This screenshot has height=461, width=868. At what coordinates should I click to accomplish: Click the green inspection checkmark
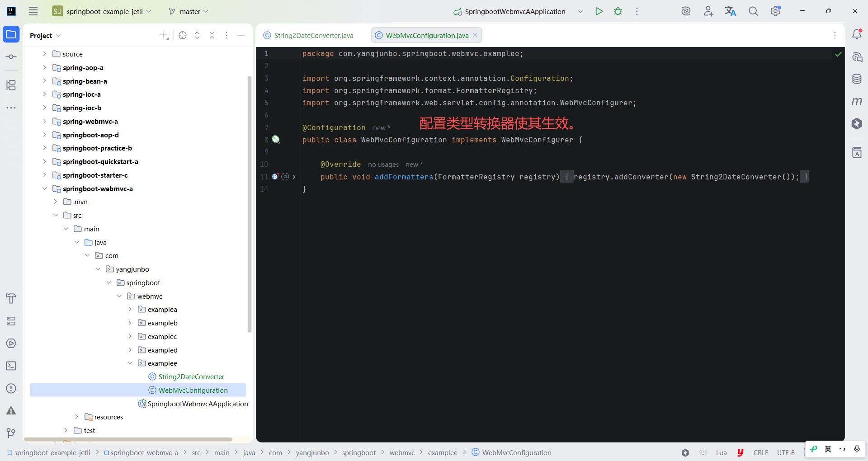click(x=838, y=54)
